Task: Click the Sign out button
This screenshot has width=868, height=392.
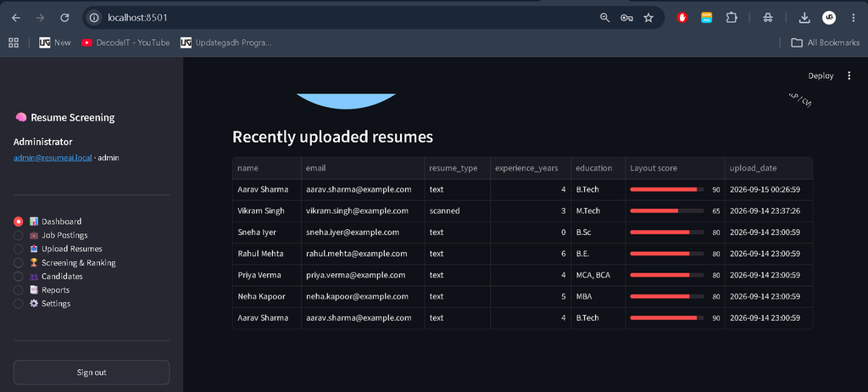Action: pyautogui.click(x=92, y=372)
